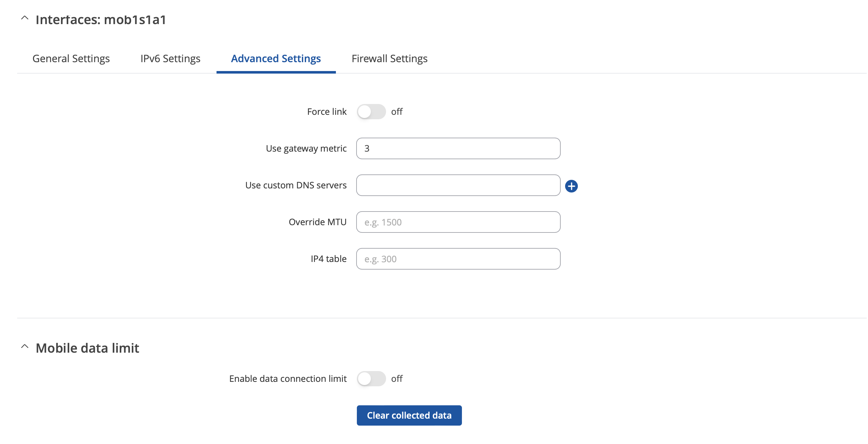Collapse the Mobile data limit section
868x444 pixels.
click(24, 347)
